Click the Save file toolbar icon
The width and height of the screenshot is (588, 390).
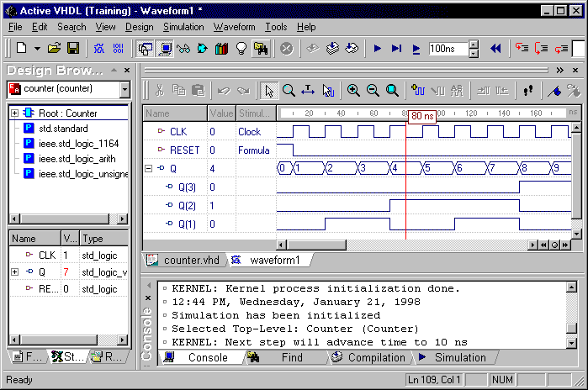coord(73,49)
